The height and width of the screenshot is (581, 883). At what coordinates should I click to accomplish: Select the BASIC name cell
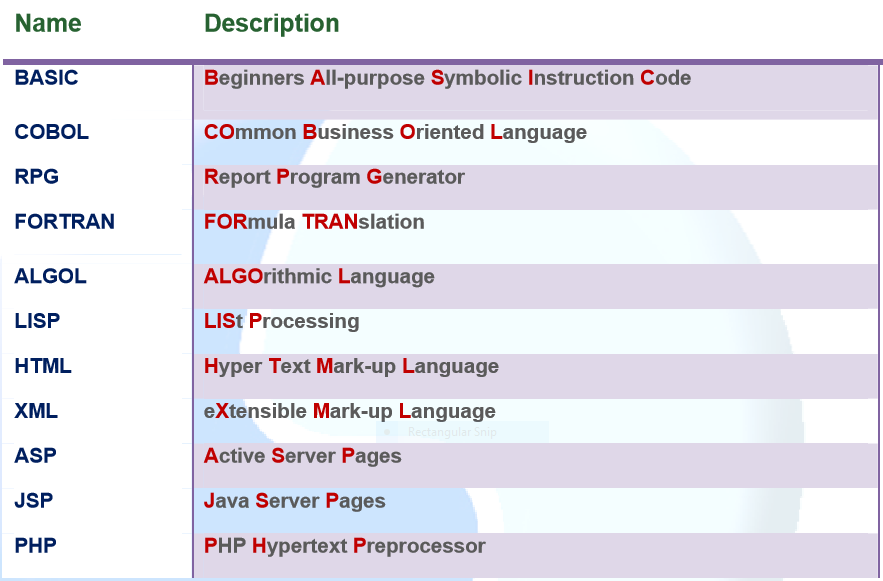click(46, 78)
